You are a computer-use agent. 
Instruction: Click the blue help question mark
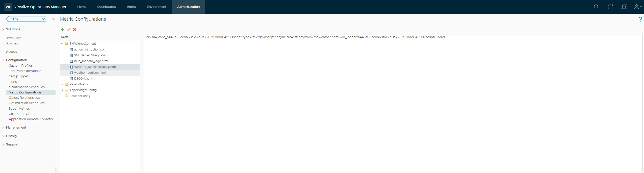coord(640,19)
